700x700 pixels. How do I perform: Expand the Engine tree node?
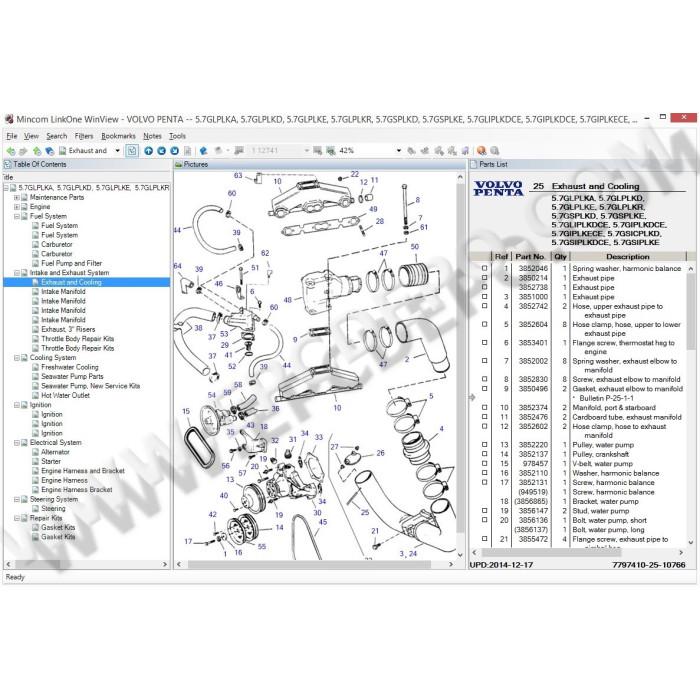(x=17, y=207)
